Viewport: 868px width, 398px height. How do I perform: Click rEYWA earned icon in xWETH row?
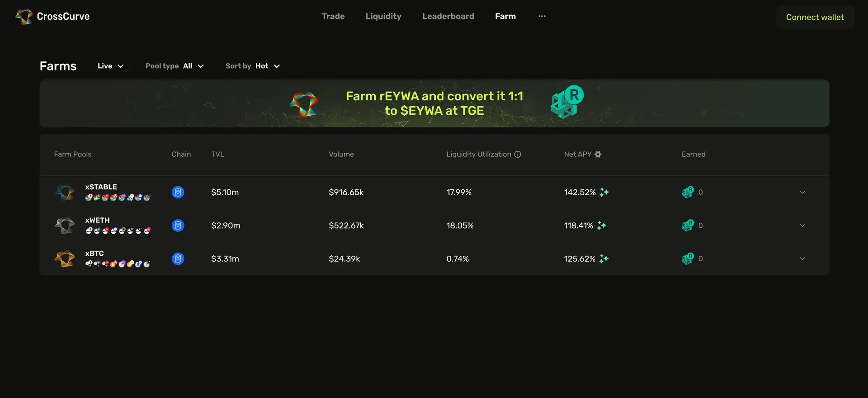[x=688, y=225]
